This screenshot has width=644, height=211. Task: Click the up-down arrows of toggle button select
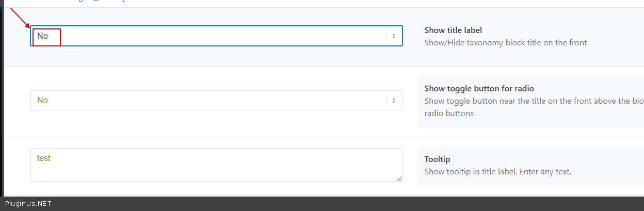393,101
